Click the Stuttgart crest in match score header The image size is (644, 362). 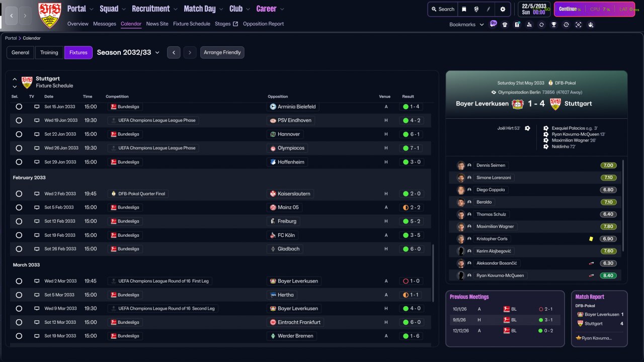[x=555, y=104]
